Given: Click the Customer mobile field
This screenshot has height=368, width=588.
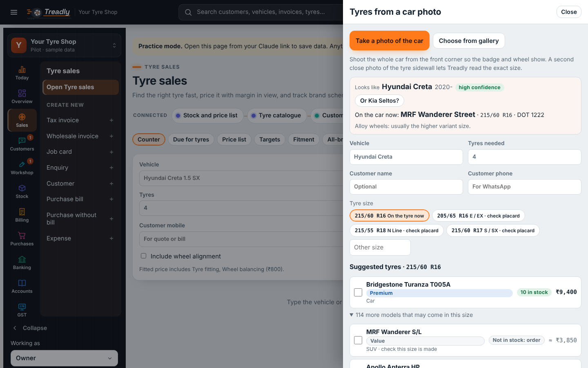Looking at the screenshot, I should [x=241, y=239].
